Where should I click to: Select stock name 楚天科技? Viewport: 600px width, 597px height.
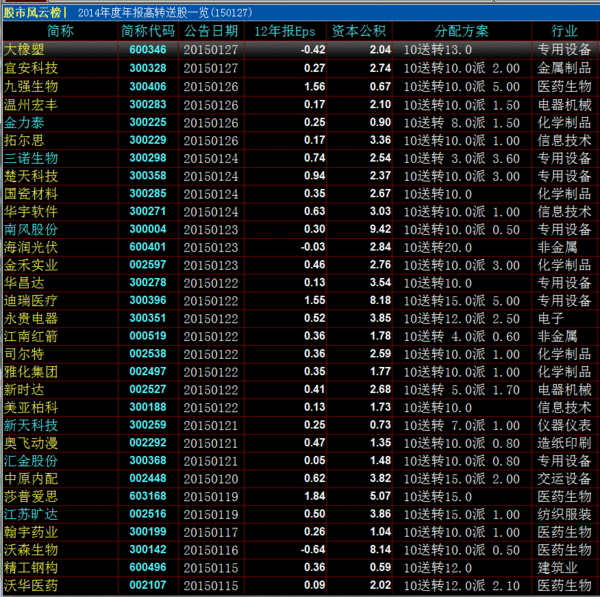(x=31, y=176)
